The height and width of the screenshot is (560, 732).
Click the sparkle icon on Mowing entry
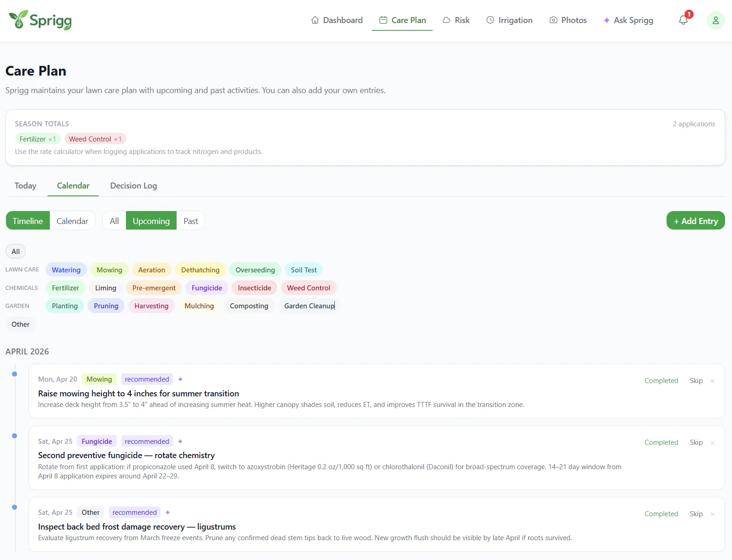(180, 379)
